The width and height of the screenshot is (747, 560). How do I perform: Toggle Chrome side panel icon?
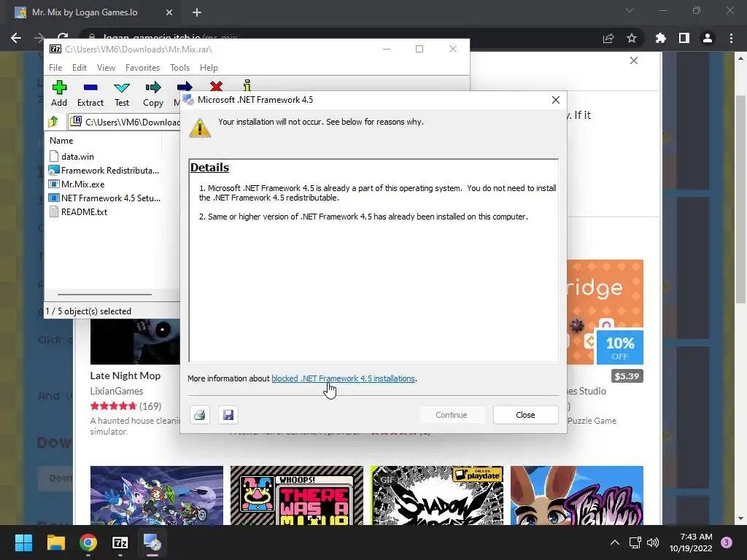click(x=684, y=38)
